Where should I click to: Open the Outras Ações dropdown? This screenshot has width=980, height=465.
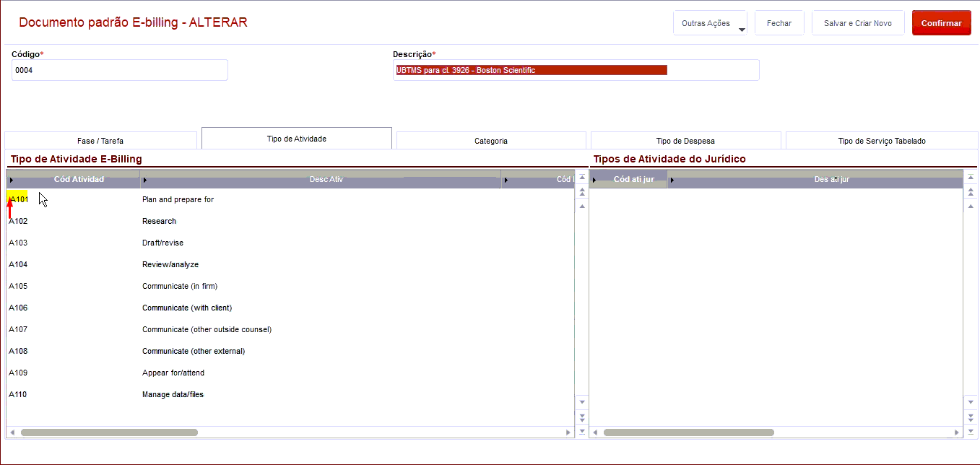pos(709,23)
